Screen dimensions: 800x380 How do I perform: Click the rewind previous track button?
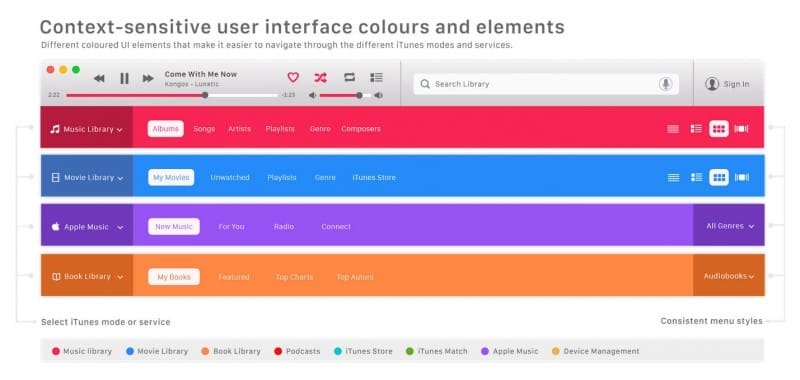click(99, 79)
